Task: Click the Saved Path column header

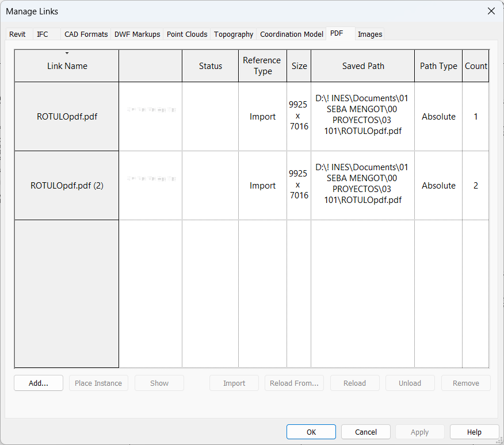Action: click(x=362, y=66)
